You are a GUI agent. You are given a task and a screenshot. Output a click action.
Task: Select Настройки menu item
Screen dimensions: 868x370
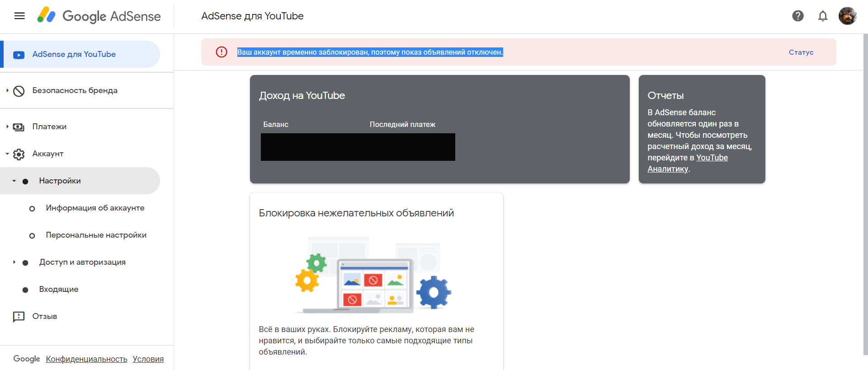click(x=80, y=181)
